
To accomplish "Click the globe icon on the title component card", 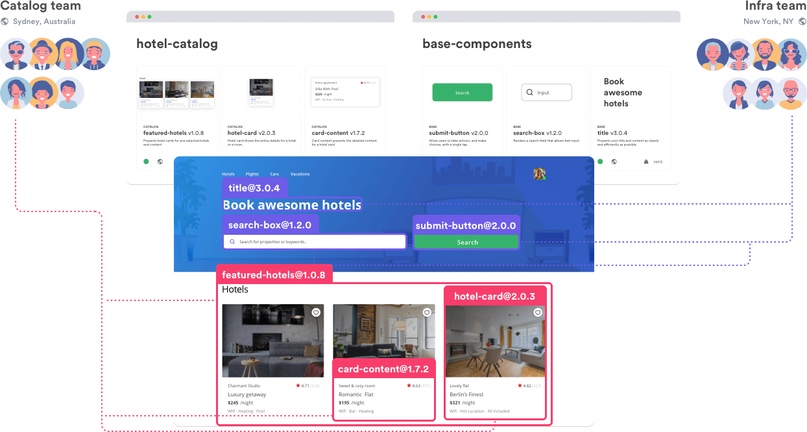I will point(614,162).
